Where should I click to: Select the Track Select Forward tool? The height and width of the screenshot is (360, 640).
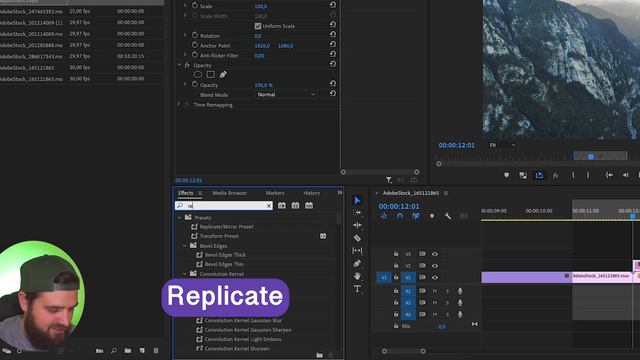[357, 213]
